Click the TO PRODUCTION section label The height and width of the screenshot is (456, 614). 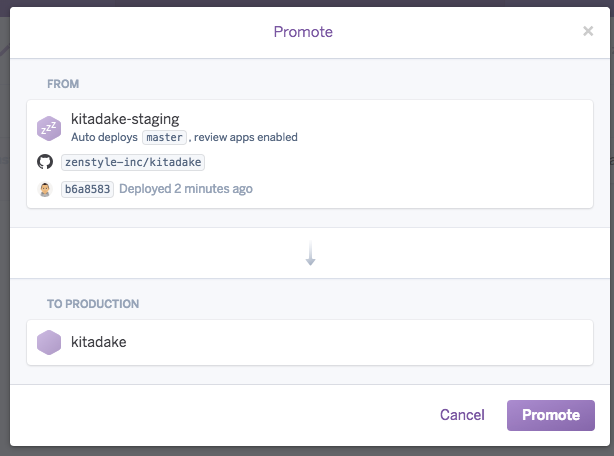[x=93, y=304]
